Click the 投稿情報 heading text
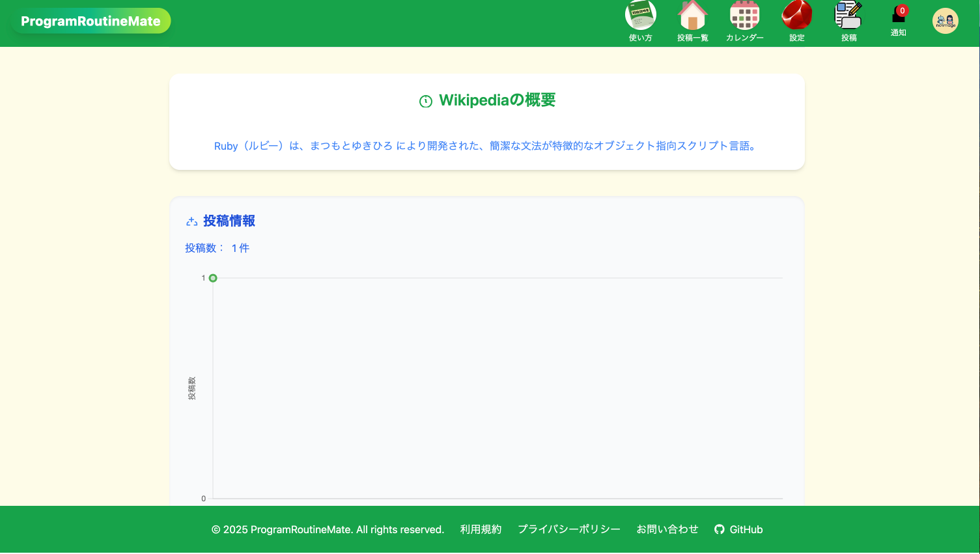 coord(229,221)
